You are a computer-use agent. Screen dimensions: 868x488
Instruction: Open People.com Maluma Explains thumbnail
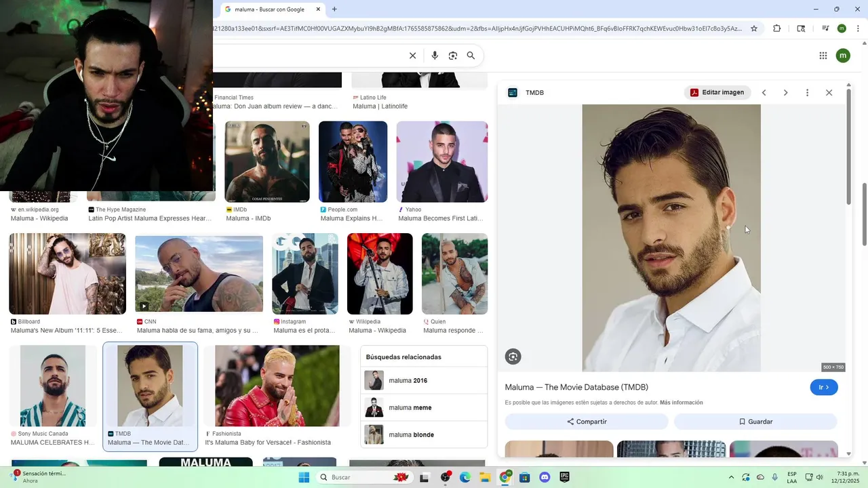(353, 162)
